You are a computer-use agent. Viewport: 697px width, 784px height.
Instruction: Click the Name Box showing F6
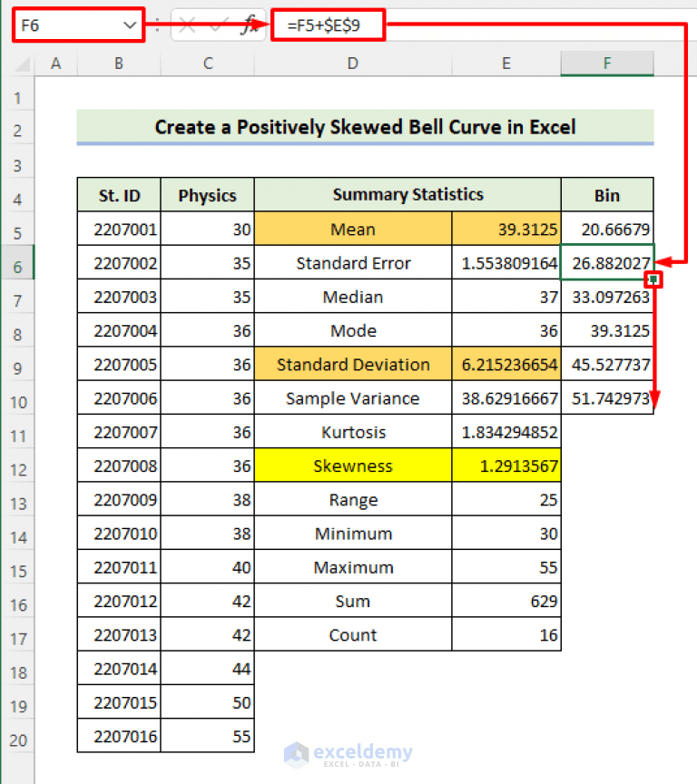78,25
